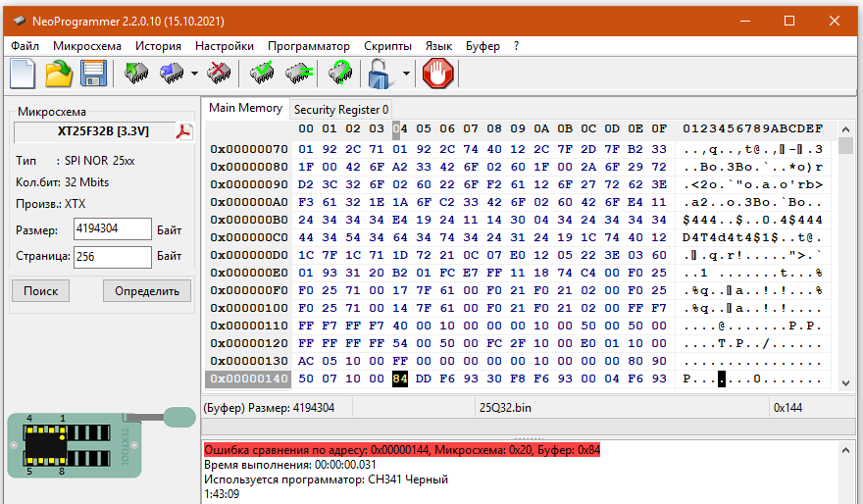Switch to the Security Register 0 tab

pos(341,109)
